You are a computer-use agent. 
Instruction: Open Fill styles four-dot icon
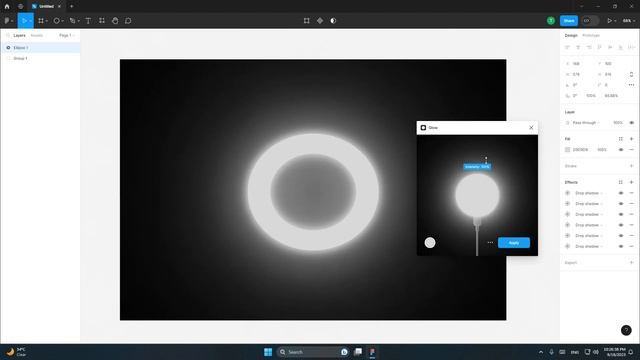click(x=620, y=139)
